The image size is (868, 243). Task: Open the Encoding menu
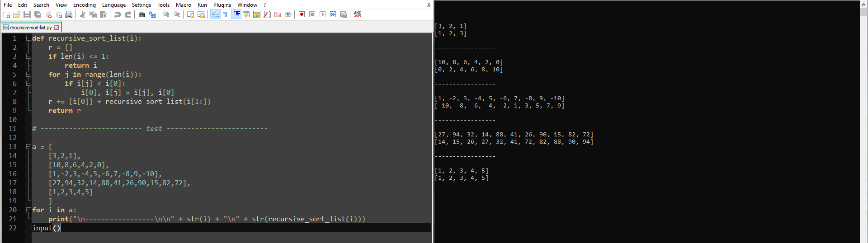click(x=85, y=5)
